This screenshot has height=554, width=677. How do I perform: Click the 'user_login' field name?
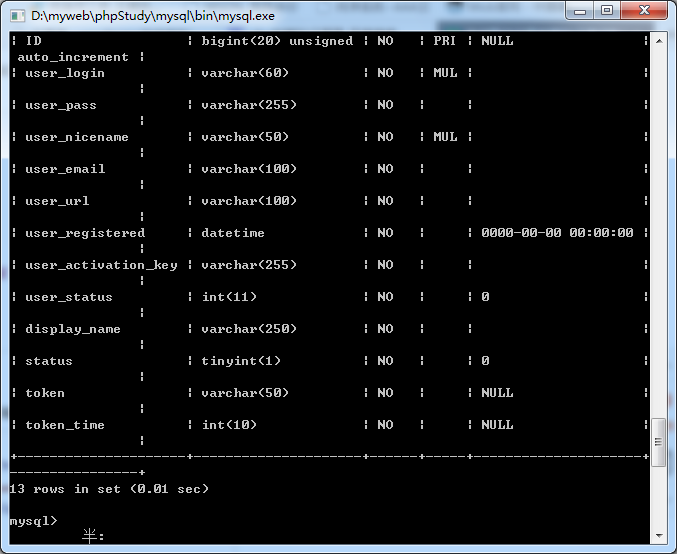65,73
